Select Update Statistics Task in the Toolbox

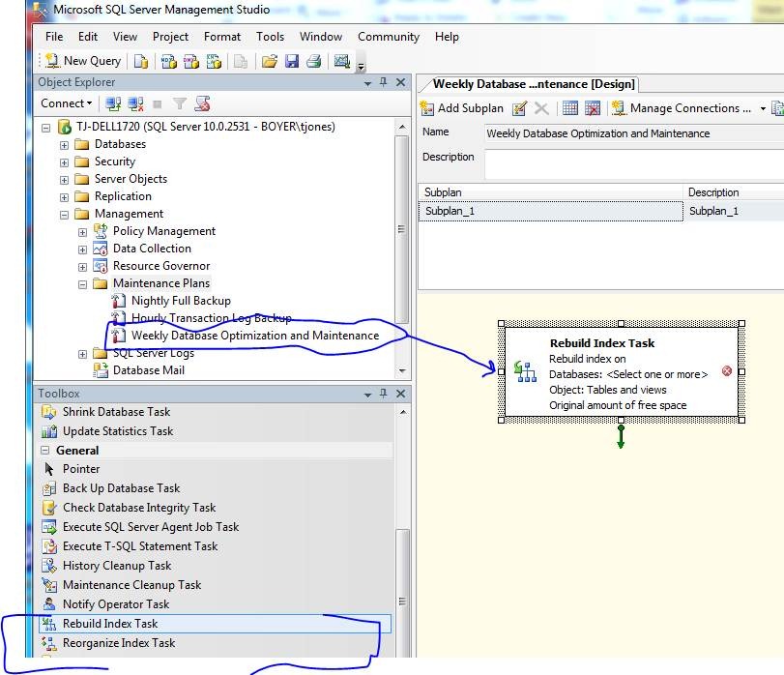point(118,431)
